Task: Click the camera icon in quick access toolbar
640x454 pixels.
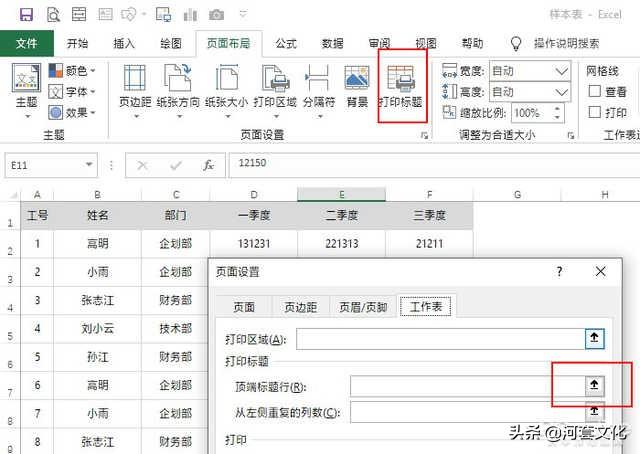Action: click(x=216, y=15)
